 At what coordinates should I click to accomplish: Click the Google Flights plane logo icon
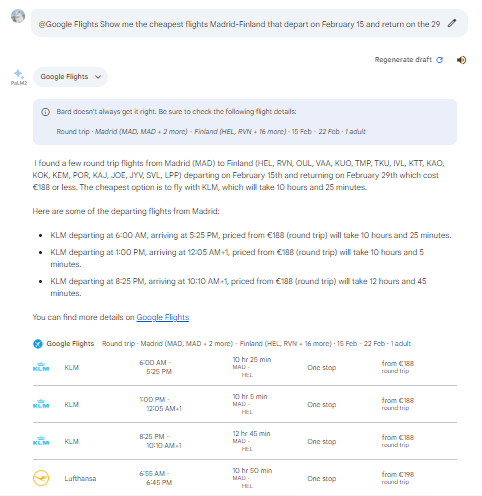38,344
